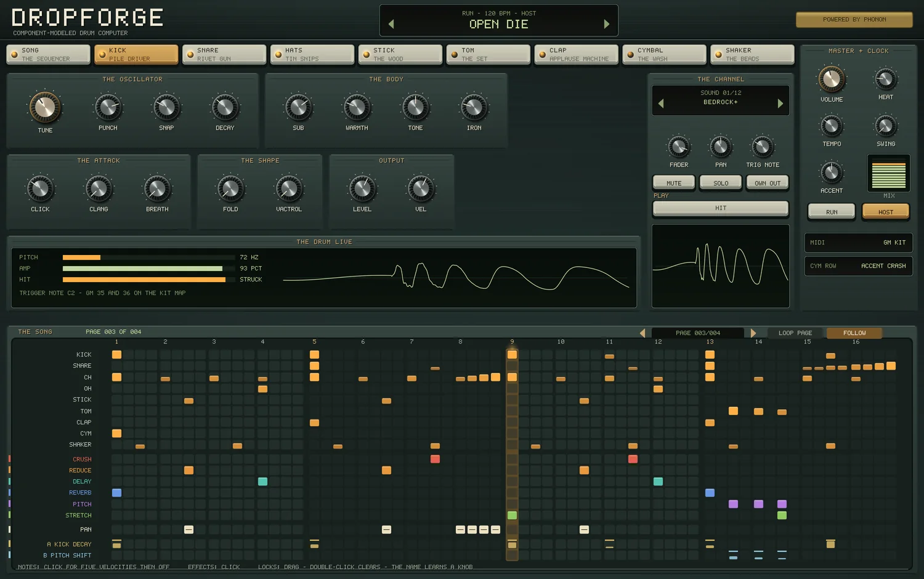Toggle the KICK row step 1

point(116,354)
